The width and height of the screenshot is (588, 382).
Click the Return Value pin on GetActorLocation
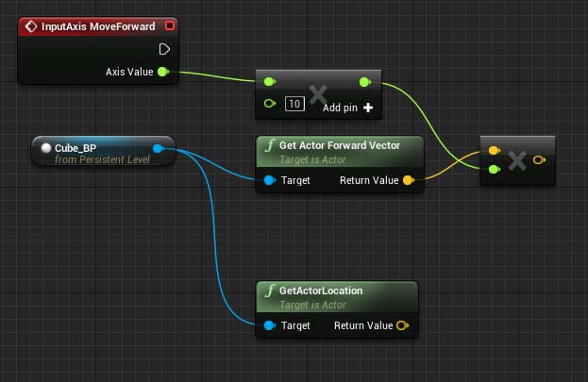(402, 325)
